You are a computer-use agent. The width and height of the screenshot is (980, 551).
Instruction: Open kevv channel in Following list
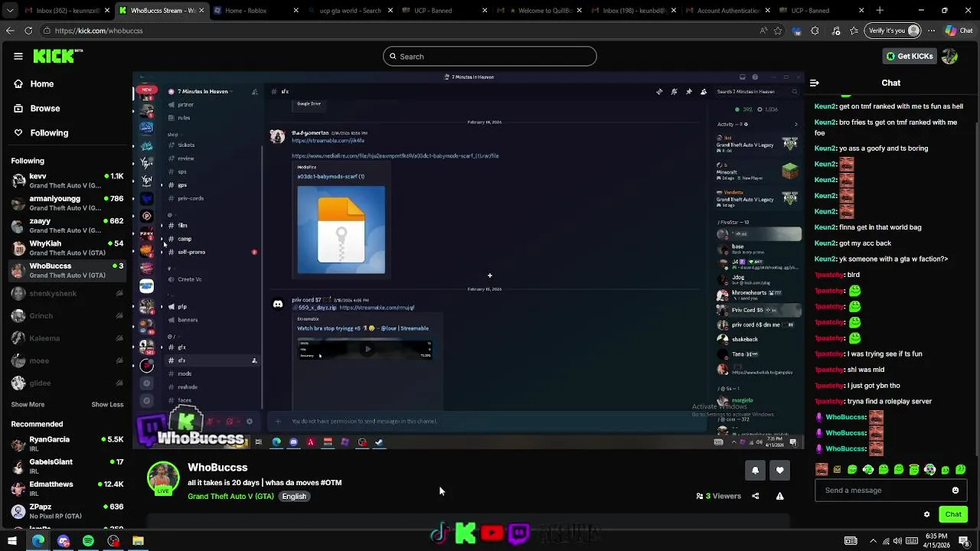[67, 181]
